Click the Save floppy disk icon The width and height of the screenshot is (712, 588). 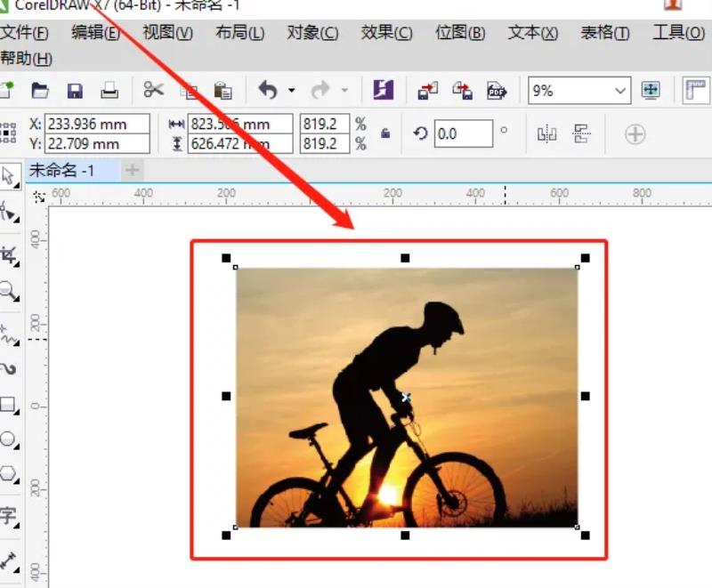pyautogui.click(x=75, y=91)
